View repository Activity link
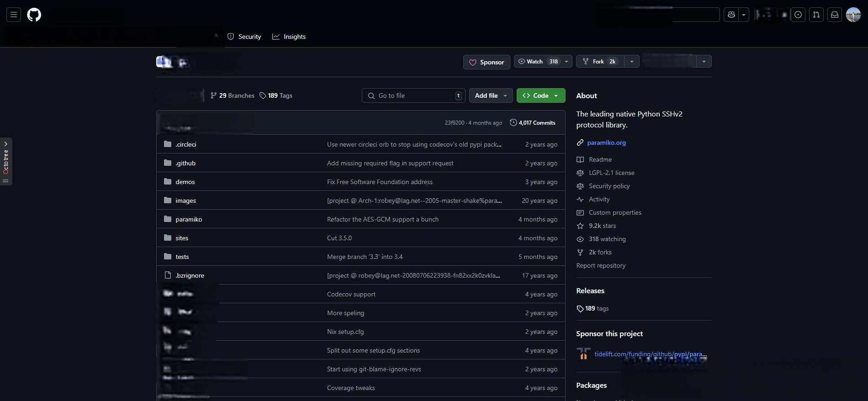868x401 pixels. [599, 199]
